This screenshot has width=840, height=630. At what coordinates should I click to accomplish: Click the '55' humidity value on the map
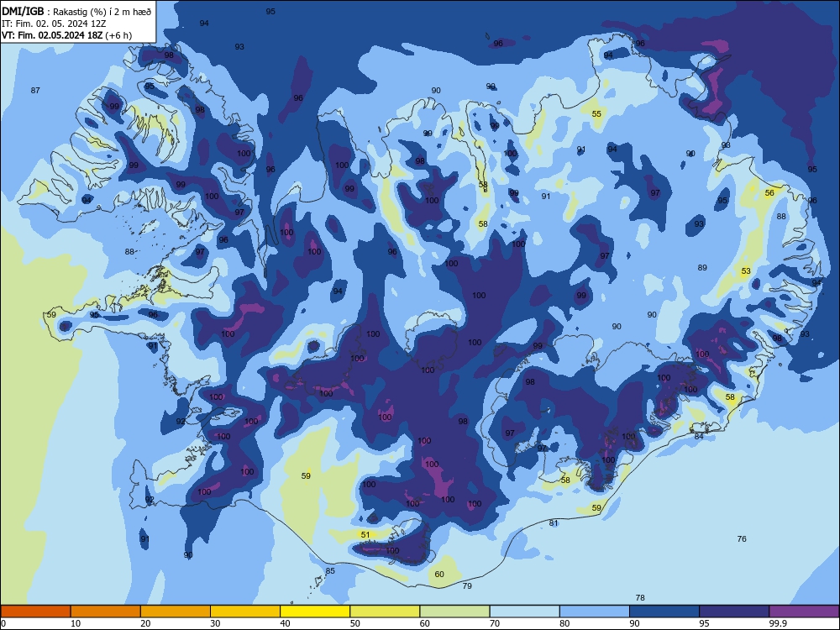coord(596,114)
